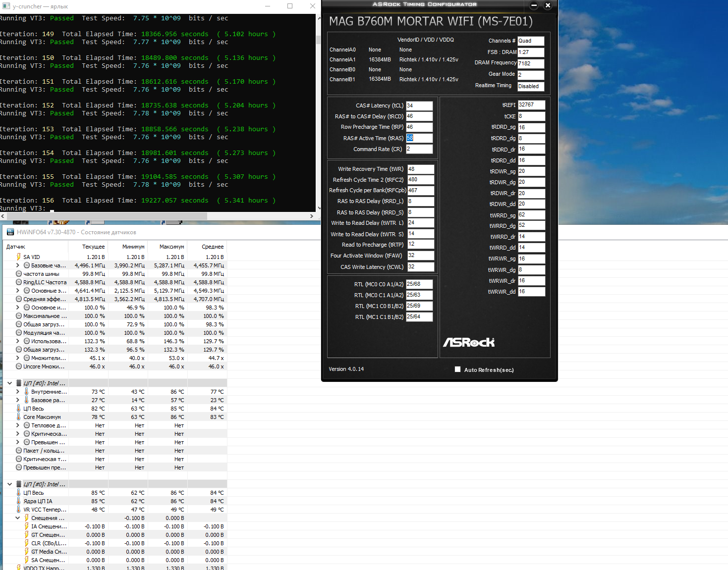728x570 pixels.
Task: Click the CAS# Latency (tCL) value field
Action: point(419,105)
